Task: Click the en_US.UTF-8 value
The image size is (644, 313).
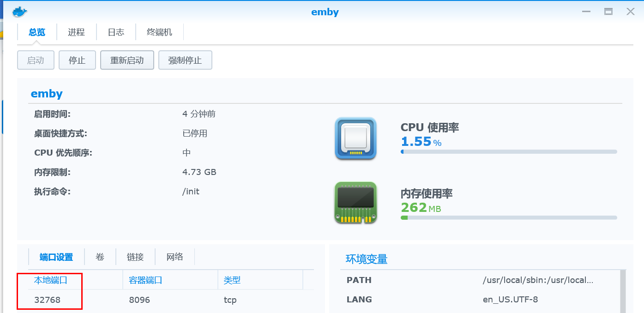Action: 510,300
